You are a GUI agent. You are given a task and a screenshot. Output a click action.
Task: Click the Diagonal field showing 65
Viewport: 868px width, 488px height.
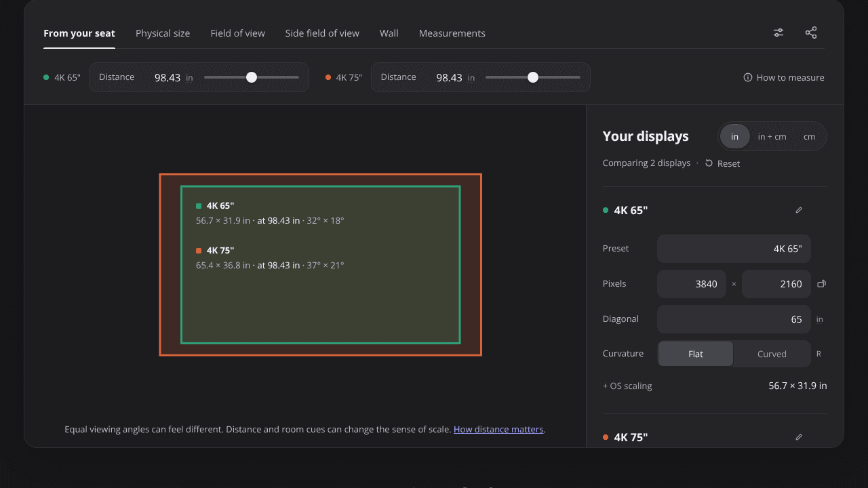point(734,319)
